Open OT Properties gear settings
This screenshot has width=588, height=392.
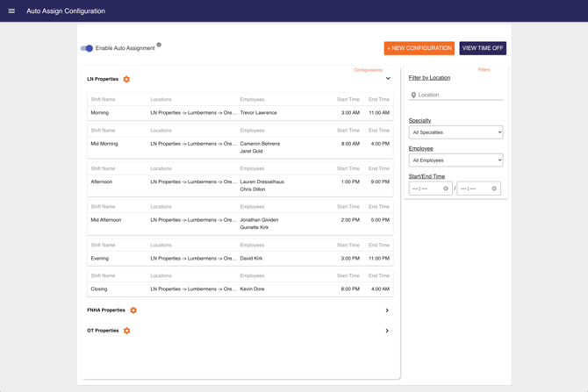126,331
